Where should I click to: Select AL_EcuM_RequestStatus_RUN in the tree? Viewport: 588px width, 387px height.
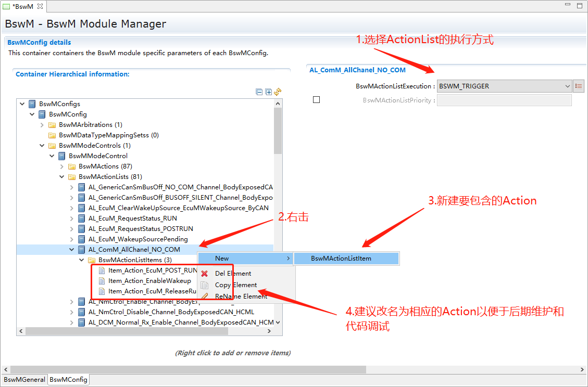(x=133, y=218)
